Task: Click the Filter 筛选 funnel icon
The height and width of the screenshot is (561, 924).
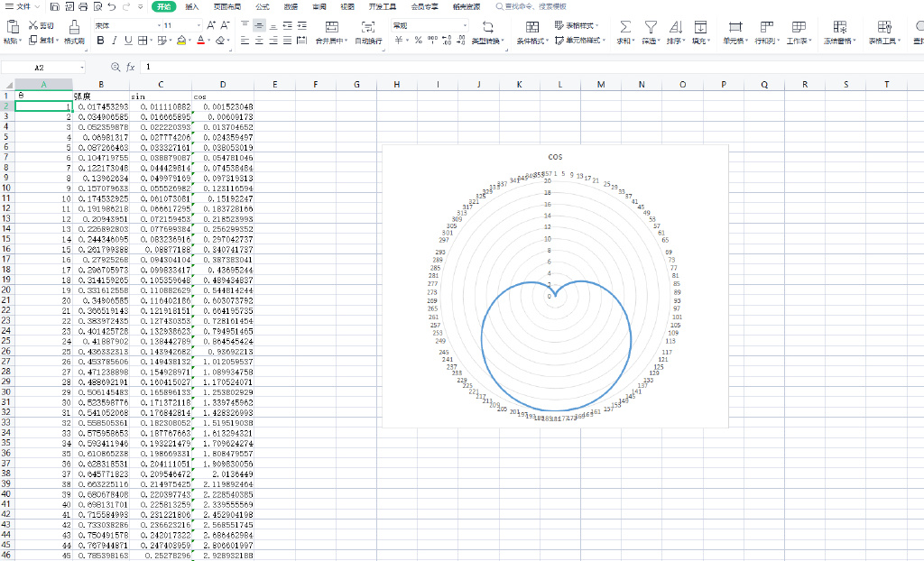Action: click(651, 27)
